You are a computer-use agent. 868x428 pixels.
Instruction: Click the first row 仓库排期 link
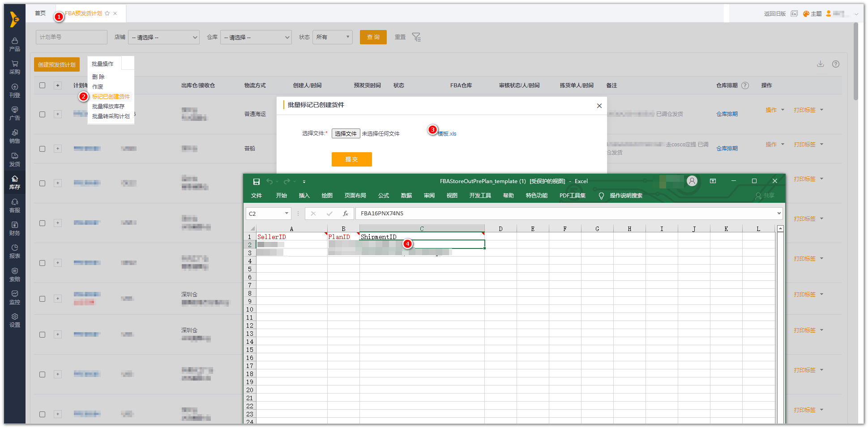(727, 114)
